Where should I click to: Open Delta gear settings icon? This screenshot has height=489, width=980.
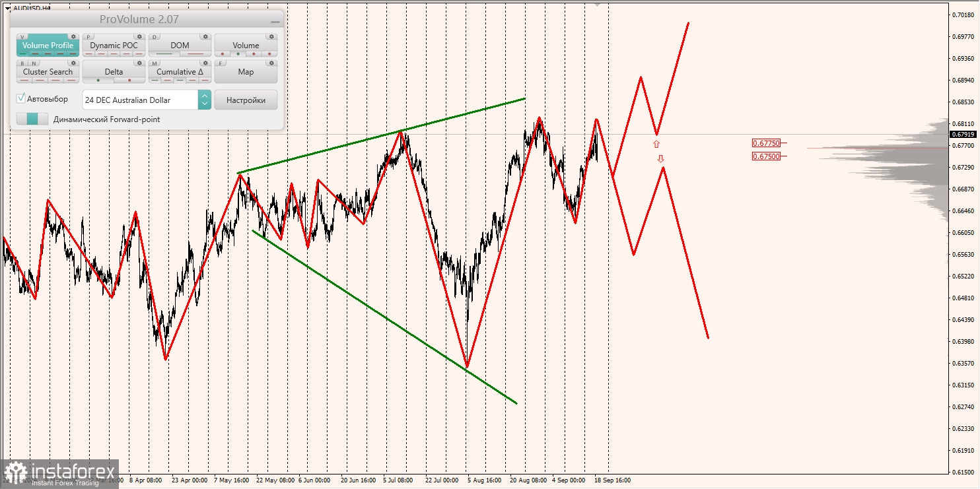[139, 63]
